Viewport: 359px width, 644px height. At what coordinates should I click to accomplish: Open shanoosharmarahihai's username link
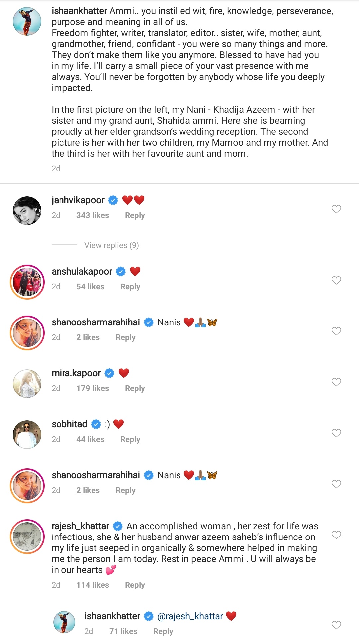[95, 322]
